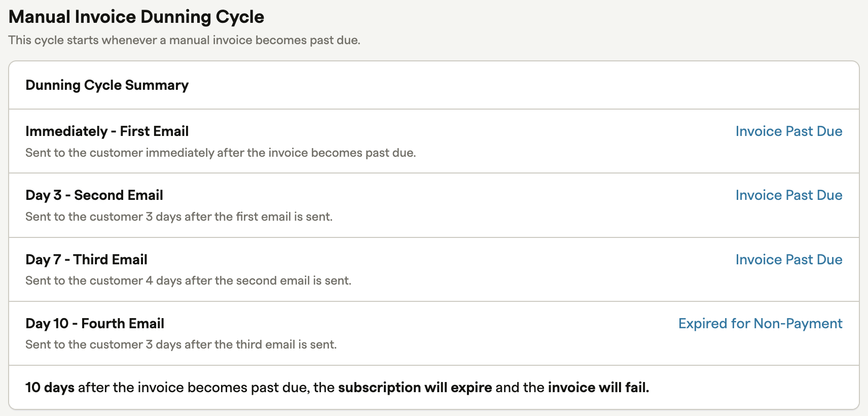Open Invoice Past Due link for First Email

[x=789, y=131]
